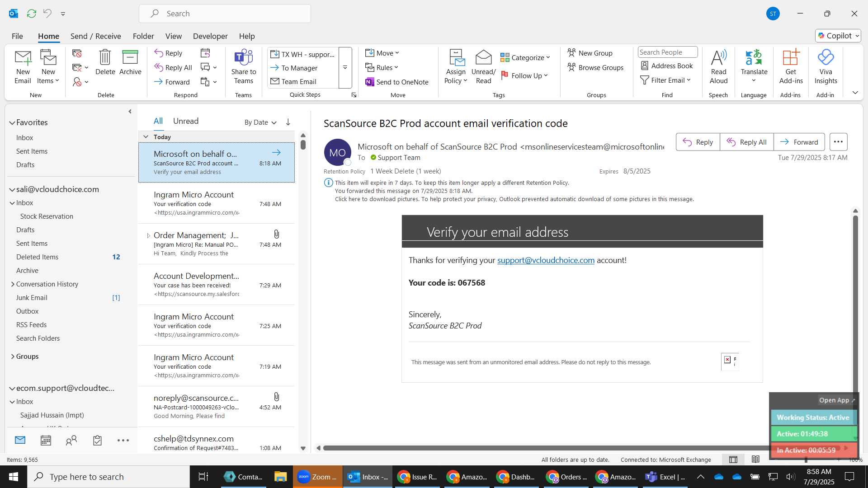Open the Rules dropdown
This screenshot has height=488, width=868.
pyautogui.click(x=382, y=67)
